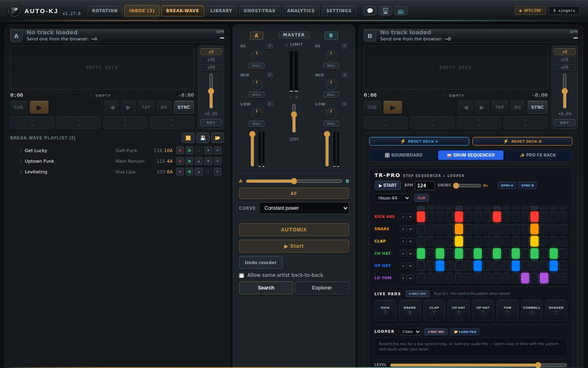The height and width of the screenshot is (368, 588).
Task: Nudge deck B forward arrow
Action: (x=482, y=107)
